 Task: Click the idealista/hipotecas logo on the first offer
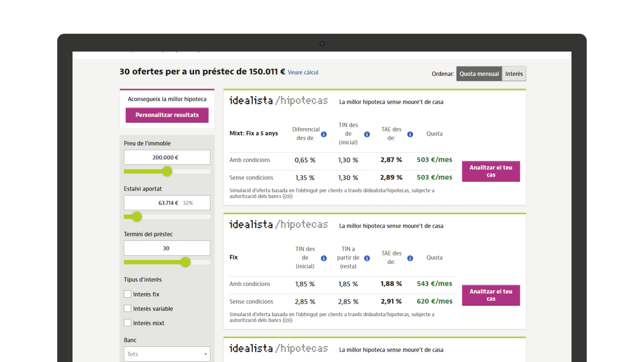(278, 100)
